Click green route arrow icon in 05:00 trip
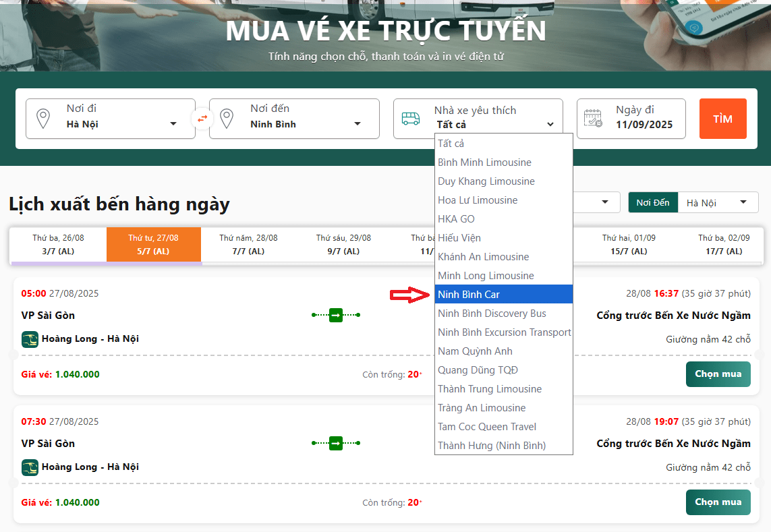 [336, 315]
